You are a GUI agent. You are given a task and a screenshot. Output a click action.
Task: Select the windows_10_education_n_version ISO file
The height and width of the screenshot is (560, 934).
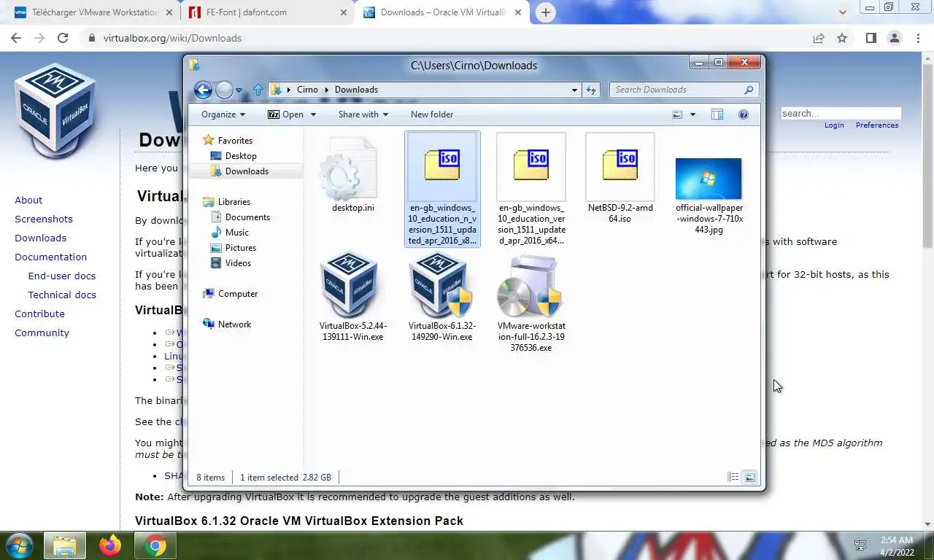(x=442, y=190)
